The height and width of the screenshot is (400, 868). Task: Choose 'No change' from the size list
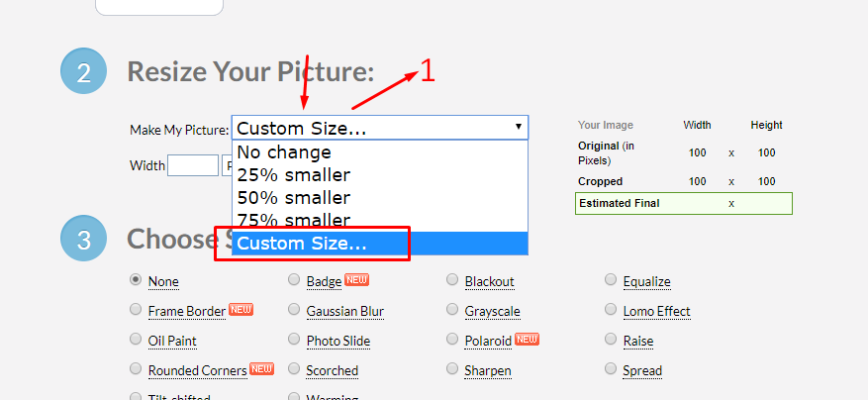[x=284, y=152]
